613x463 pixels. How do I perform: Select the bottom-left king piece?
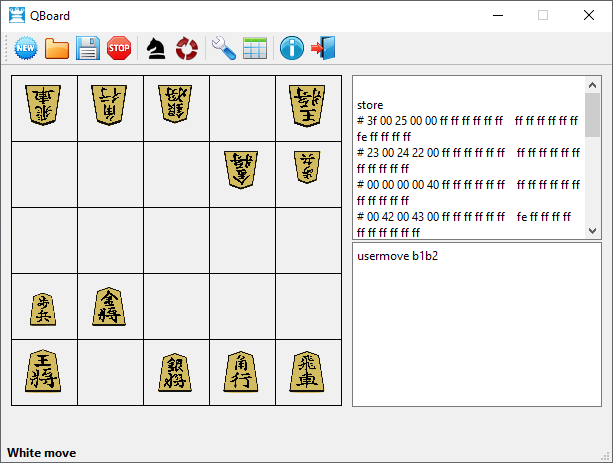[x=43, y=371]
